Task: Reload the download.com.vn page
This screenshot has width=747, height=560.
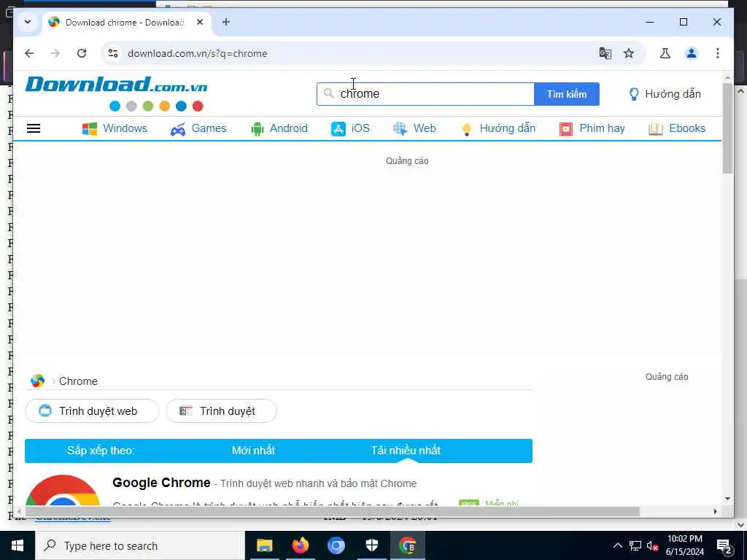Action: (82, 53)
